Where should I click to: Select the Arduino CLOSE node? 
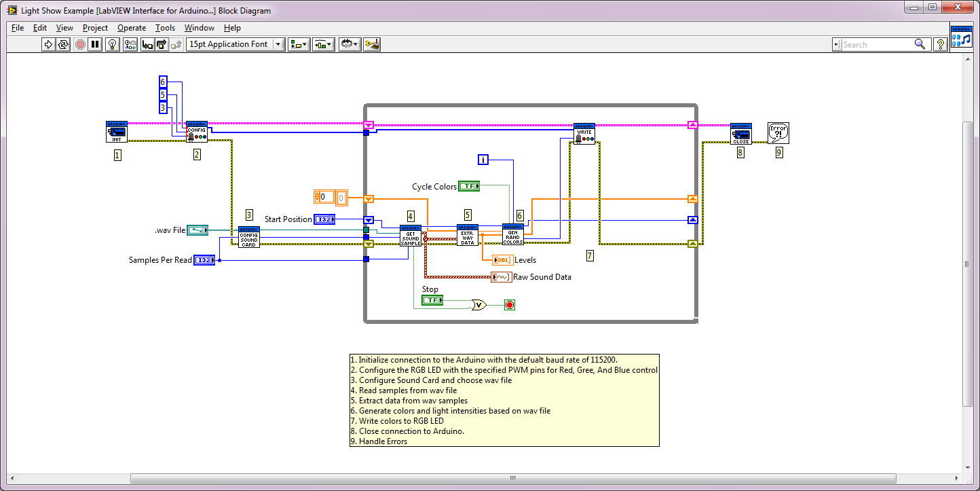[x=741, y=134]
